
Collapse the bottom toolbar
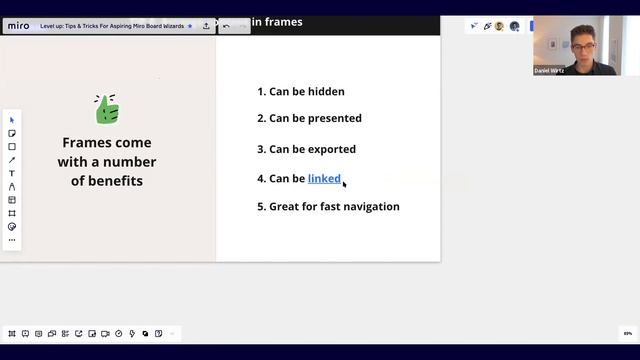[x=172, y=334]
